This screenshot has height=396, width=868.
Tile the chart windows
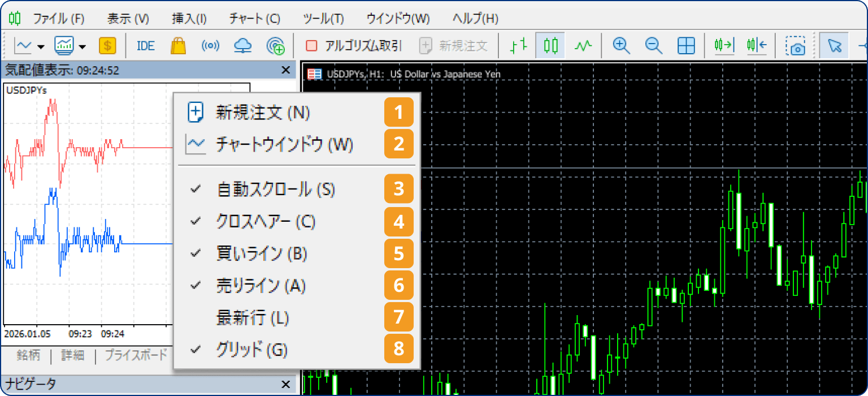click(685, 45)
